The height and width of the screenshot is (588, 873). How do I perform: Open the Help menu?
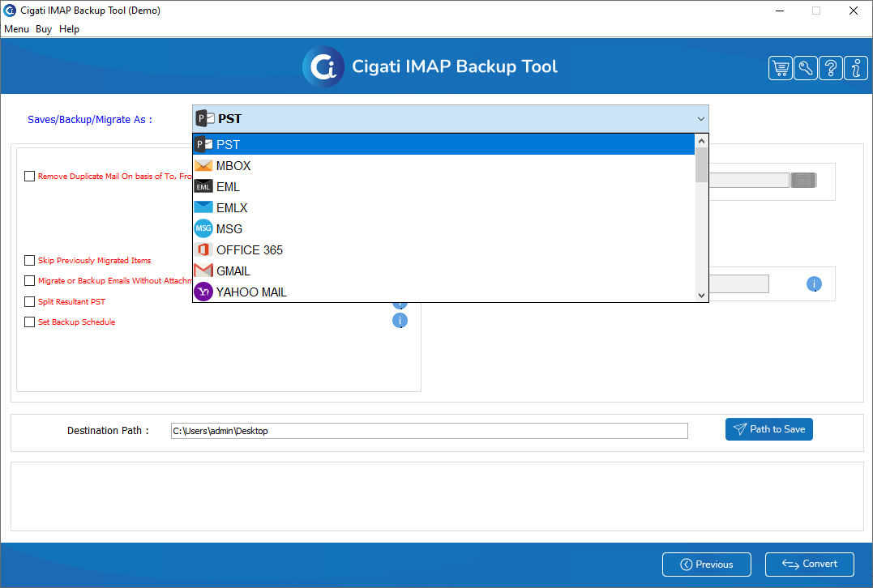[x=69, y=29]
